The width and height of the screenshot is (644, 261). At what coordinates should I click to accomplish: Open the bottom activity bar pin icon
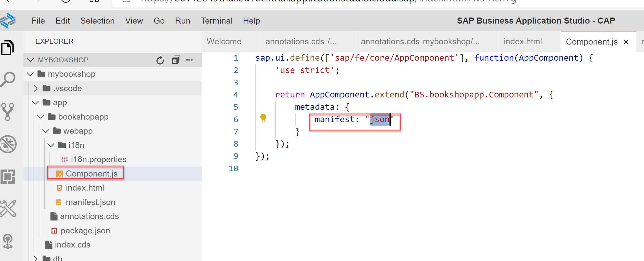pyautogui.click(x=8, y=241)
